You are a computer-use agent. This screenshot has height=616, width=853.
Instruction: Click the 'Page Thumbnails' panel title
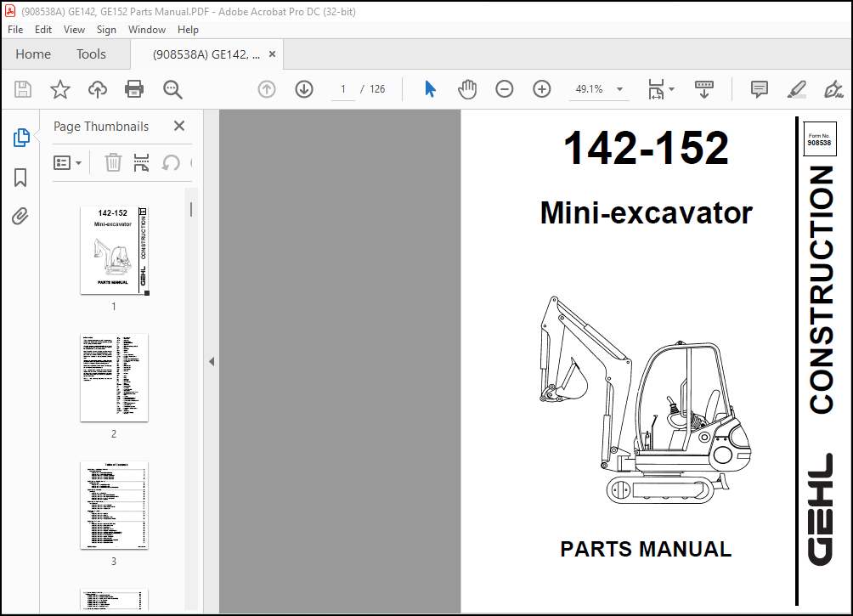pyautogui.click(x=101, y=127)
